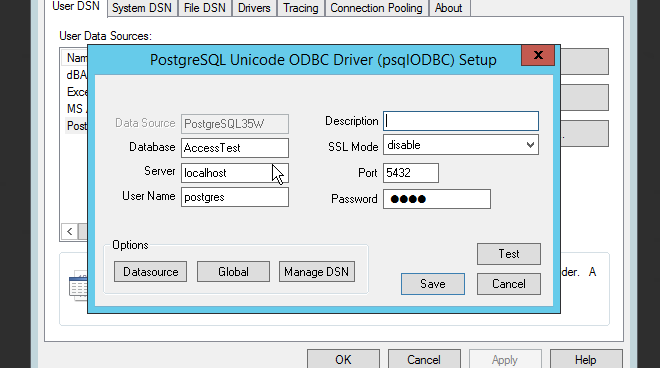The height and width of the screenshot is (368, 660).
Task: Go to the Tracing tab
Action: (301, 8)
